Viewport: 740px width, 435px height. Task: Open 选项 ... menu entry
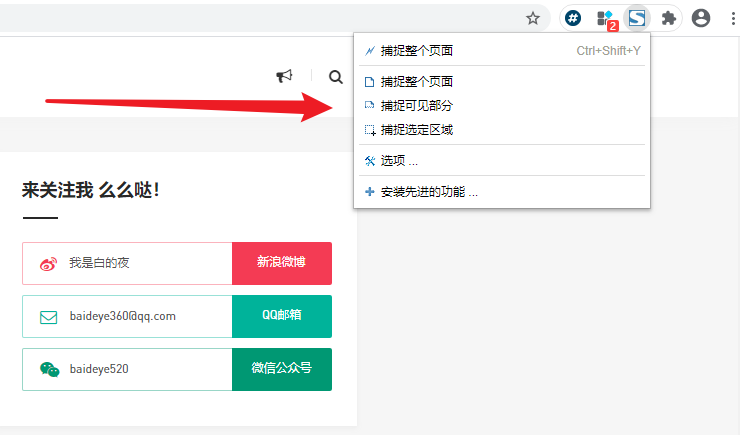(x=502, y=161)
